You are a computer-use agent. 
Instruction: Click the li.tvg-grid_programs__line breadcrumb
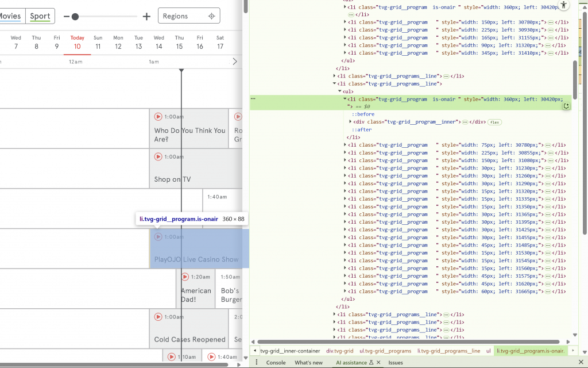click(x=448, y=351)
